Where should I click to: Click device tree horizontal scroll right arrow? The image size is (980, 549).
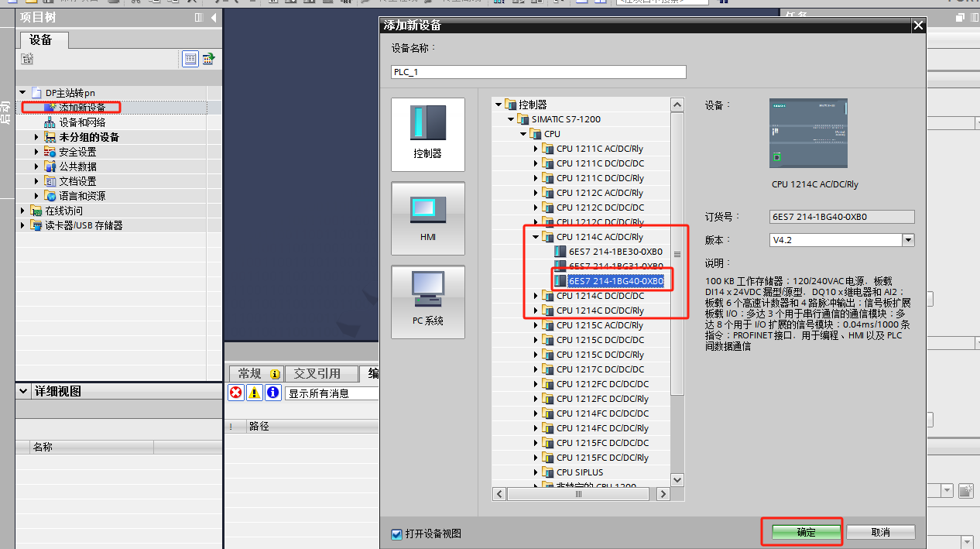pos(663,494)
